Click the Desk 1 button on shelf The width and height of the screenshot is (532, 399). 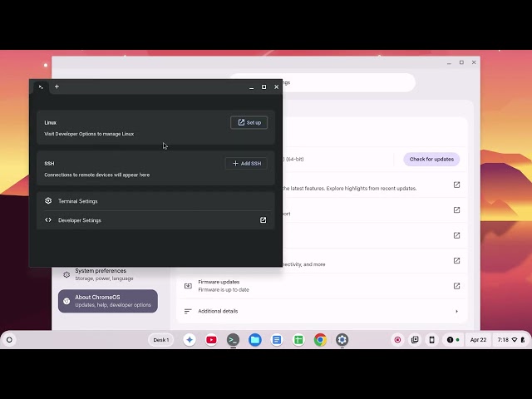(x=160, y=340)
